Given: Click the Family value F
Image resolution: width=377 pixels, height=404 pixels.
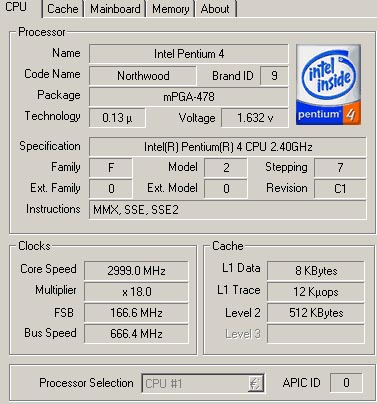Looking at the screenshot, I should (x=111, y=167).
